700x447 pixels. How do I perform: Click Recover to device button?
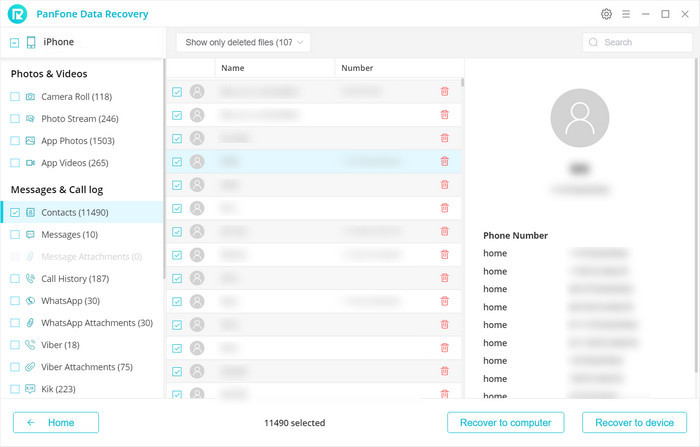[634, 422]
